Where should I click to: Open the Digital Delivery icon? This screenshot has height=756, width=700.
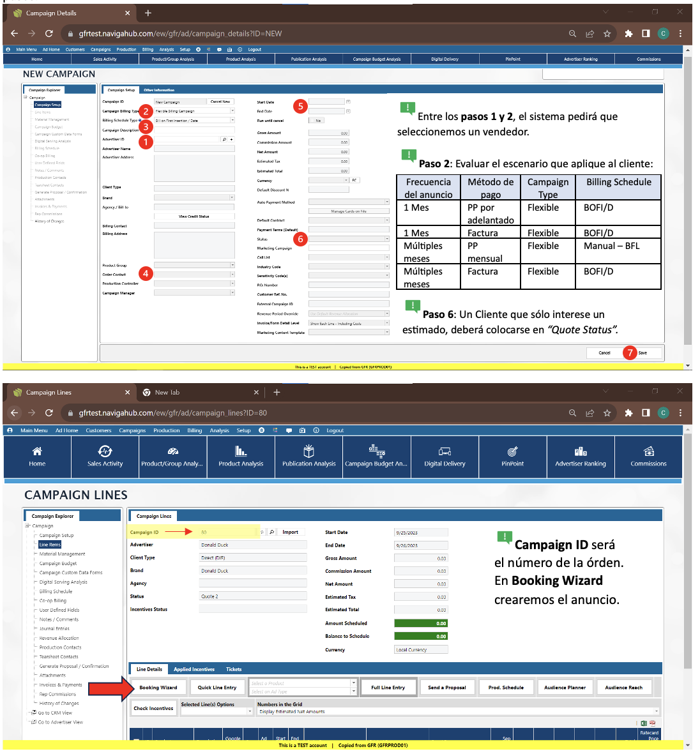click(445, 451)
